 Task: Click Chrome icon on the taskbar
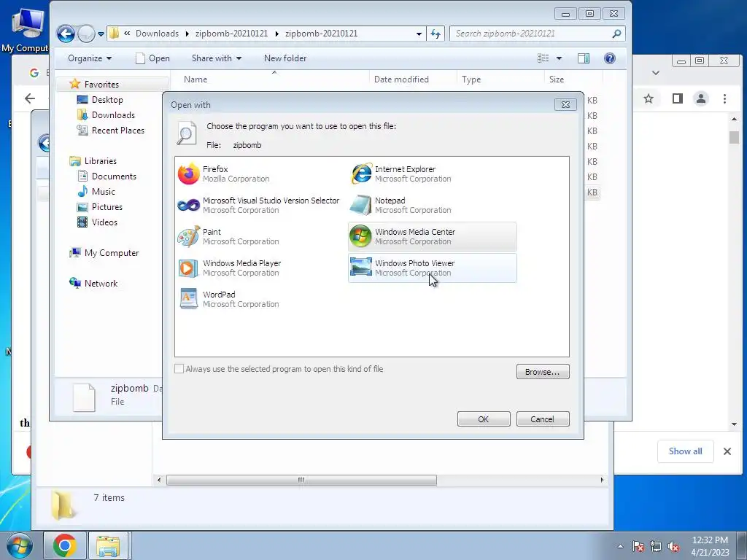click(65, 545)
